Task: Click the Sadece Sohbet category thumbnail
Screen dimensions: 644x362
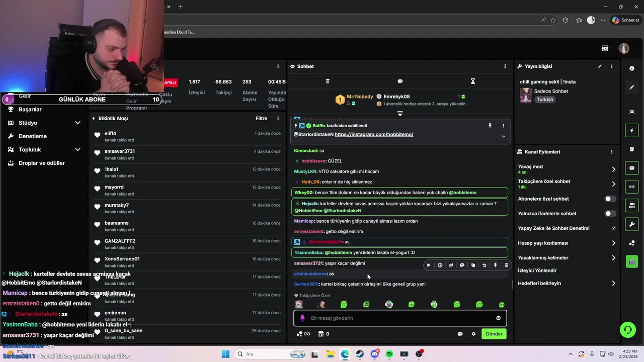Action: coord(525,96)
